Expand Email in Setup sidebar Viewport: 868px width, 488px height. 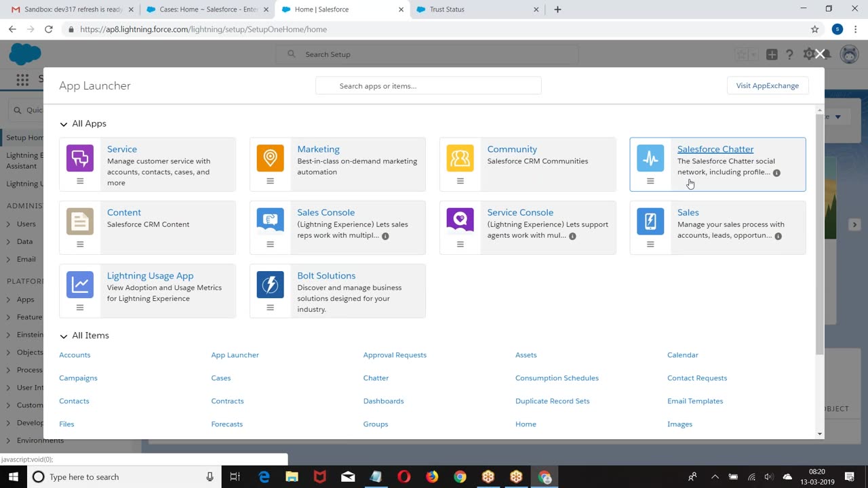[8, 260]
